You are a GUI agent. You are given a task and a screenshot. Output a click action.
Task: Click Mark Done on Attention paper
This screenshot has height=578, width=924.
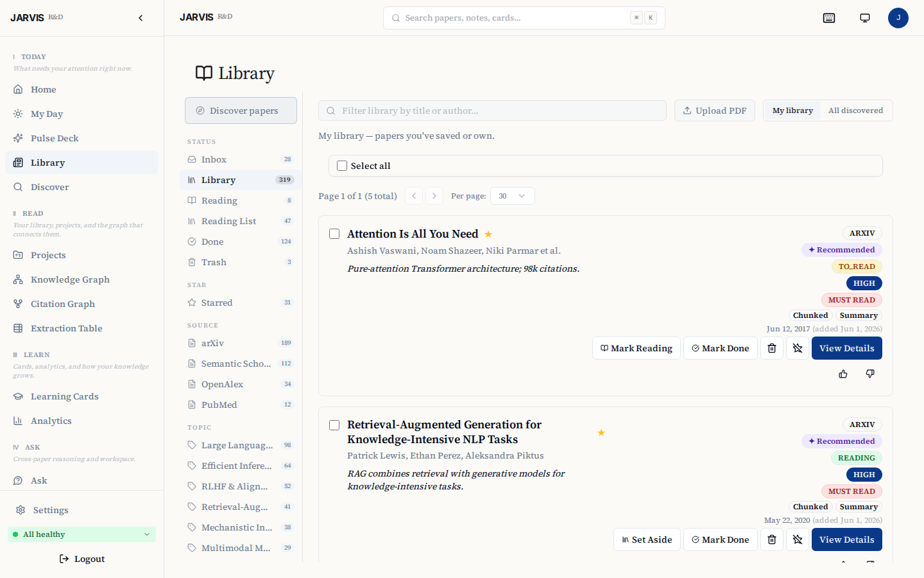pos(721,348)
